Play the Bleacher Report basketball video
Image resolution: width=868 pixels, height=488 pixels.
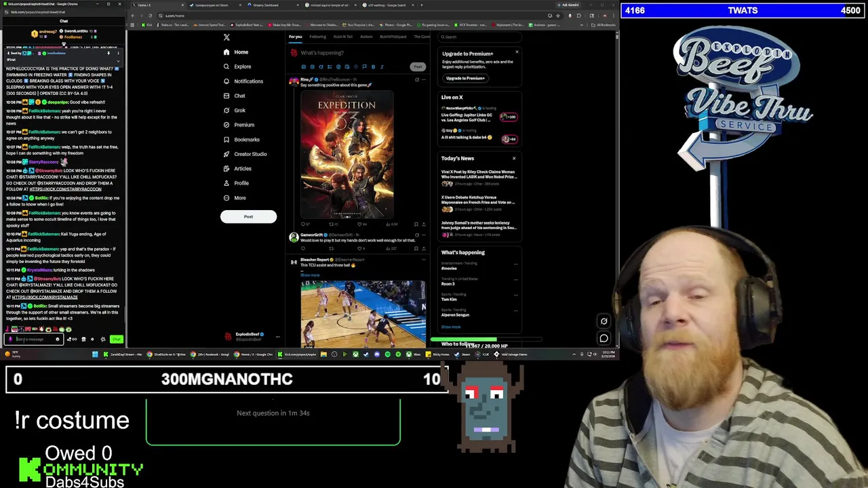click(x=363, y=314)
